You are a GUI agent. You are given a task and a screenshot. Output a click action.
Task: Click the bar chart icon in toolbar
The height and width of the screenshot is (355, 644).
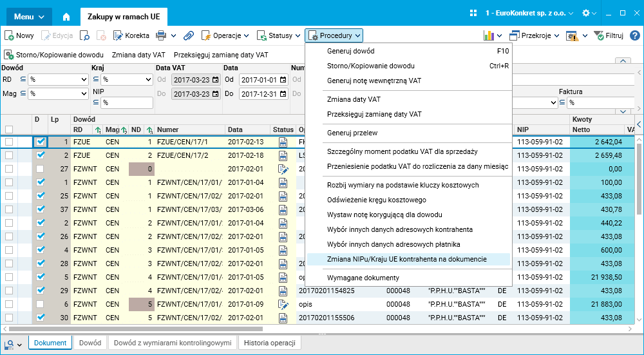(489, 36)
